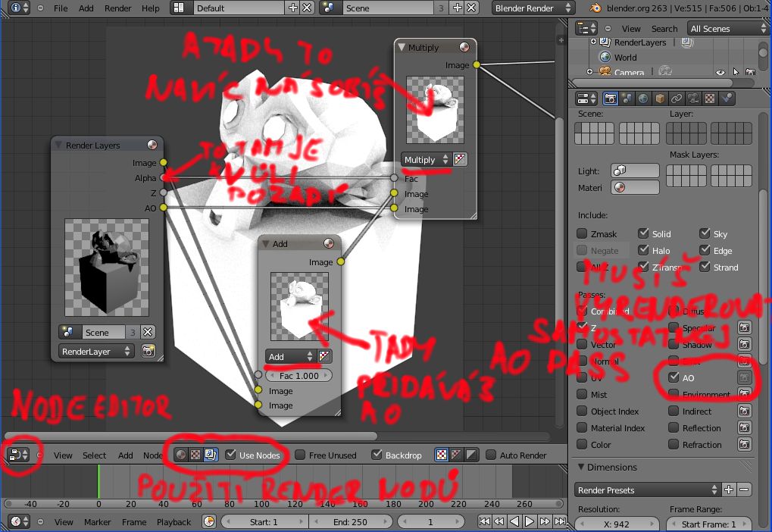Toggle preview on the Render Layers node
This screenshot has width=772, height=532.
[x=152, y=145]
